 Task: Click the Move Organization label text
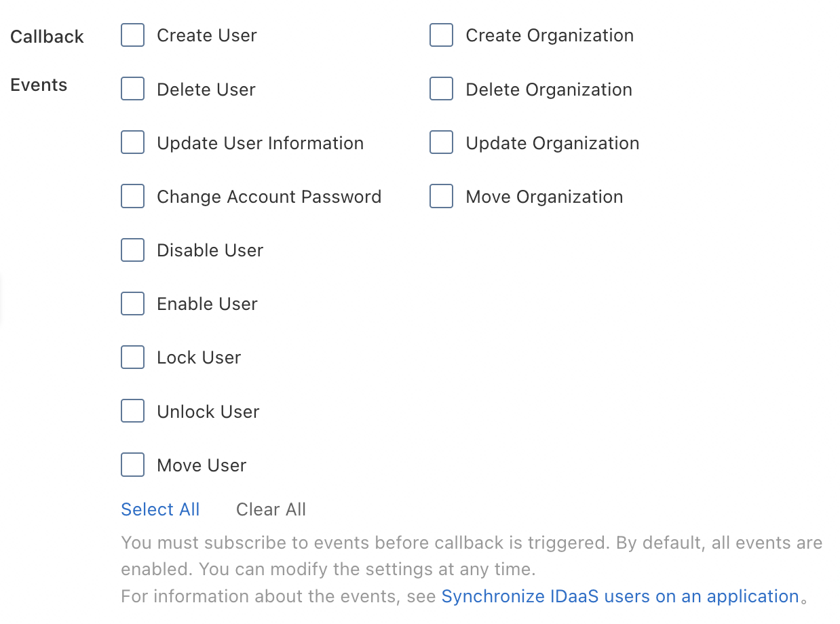[544, 197]
